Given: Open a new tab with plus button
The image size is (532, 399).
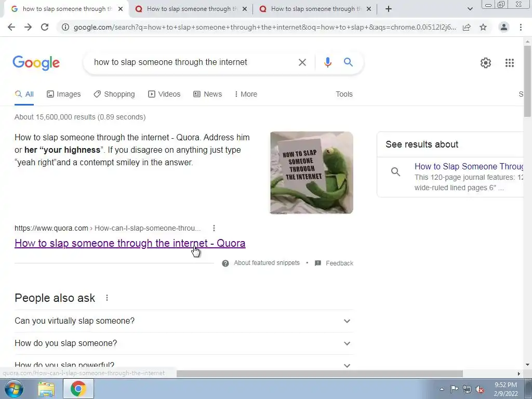Looking at the screenshot, I should pyautogui.click(x=389, y=9).
